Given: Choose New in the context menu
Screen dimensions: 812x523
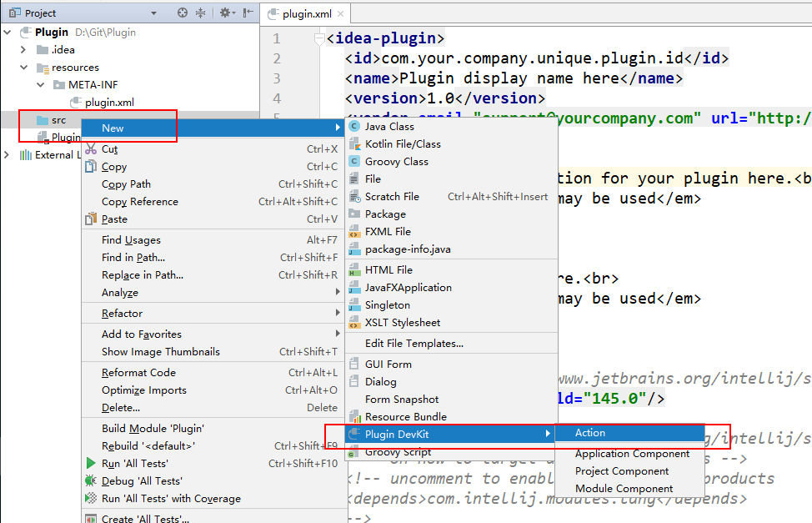Looking at the screenshot, I should tap(213, 128).
